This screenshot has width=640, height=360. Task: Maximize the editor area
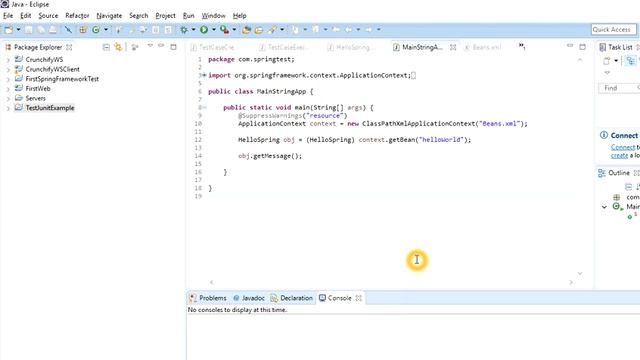pyautogui.click(x=582, y=47)
